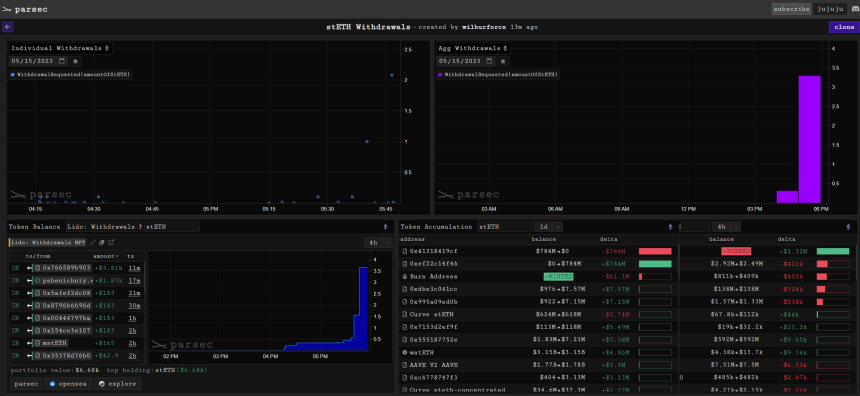Click the 11m transaction link
Image resolution: width=860 pixels, height=396 pixels.
[x=134, y=268]
